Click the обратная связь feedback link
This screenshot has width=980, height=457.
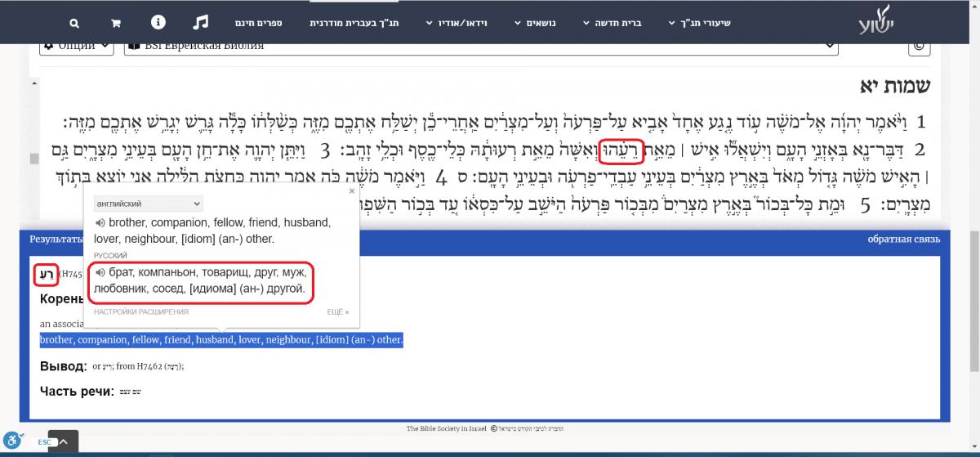click(903, 240)
